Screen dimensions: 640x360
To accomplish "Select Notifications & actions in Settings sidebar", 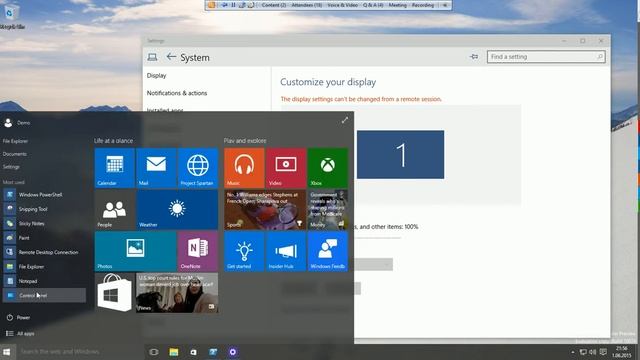I will pyautogui.click(x=177, y=93).
